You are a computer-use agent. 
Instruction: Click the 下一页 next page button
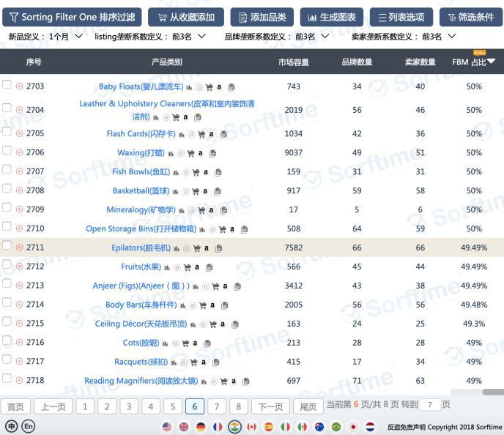[x=270, y=406]
